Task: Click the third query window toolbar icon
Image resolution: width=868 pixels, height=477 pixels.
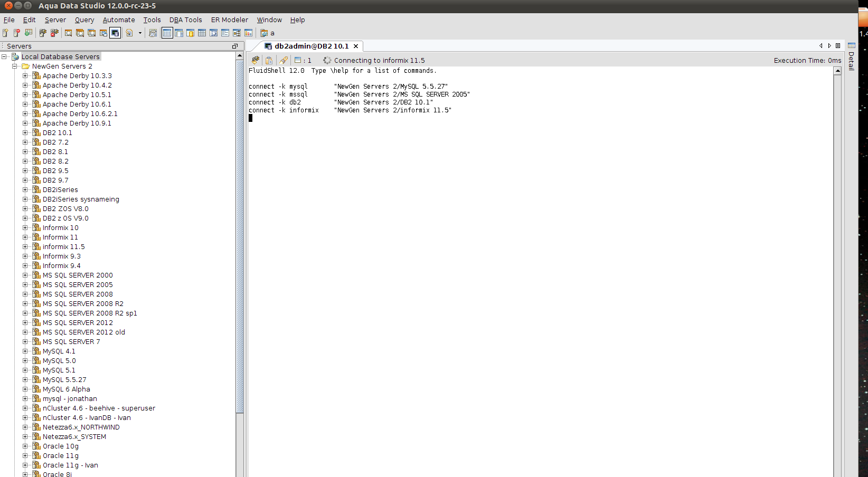Action: (92, 33)
